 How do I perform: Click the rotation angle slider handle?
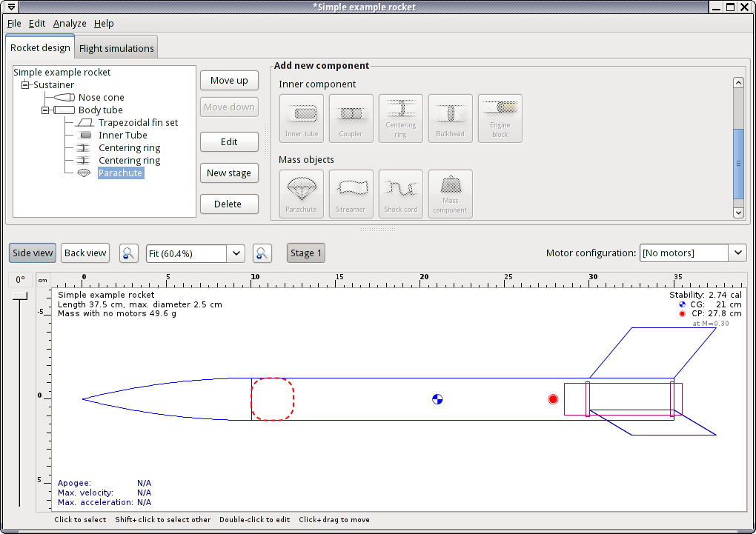point(20,296)
